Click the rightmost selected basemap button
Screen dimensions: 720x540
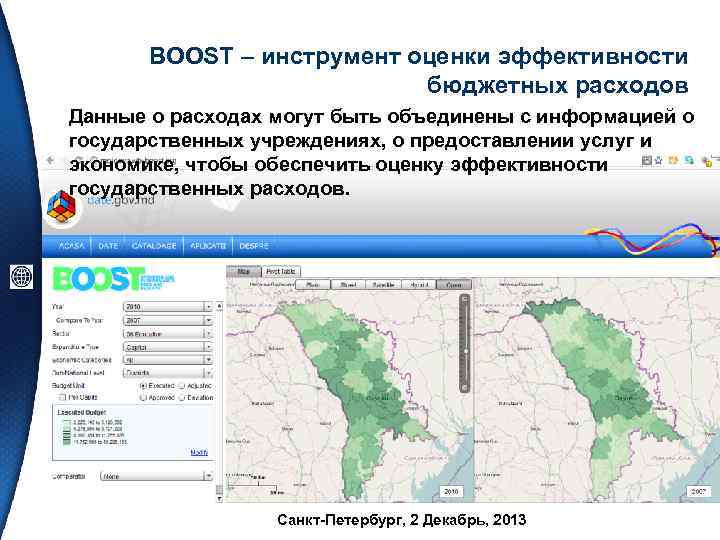click(x=454, y=285)
